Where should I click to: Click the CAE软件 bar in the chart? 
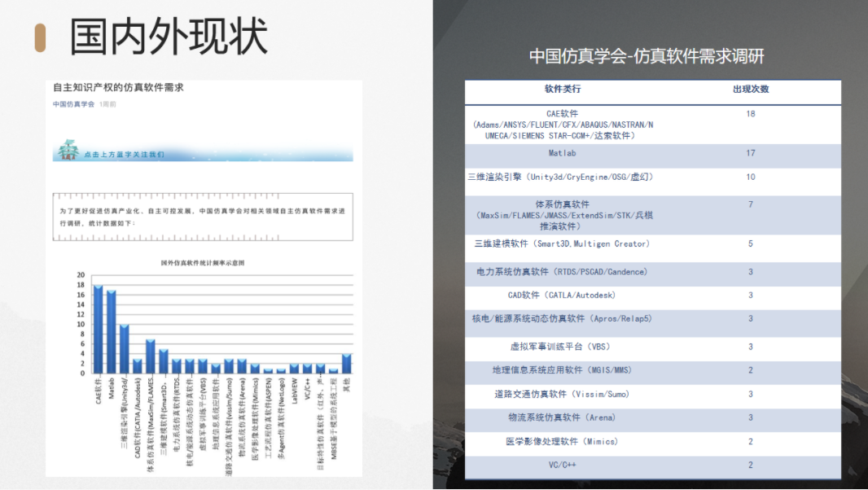coord(99,329)
